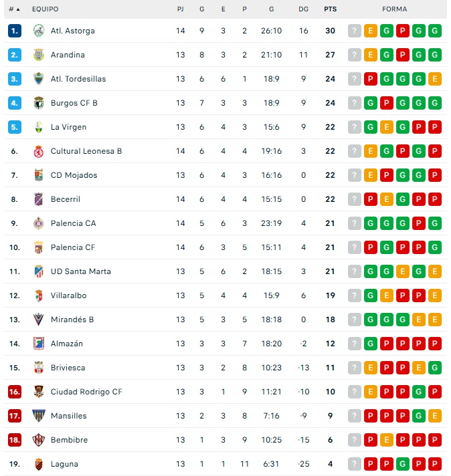Image resolution: width=451 pixels, height=476 pixels.
Task: Click the Laguna team crest
Action: point(38,464)
